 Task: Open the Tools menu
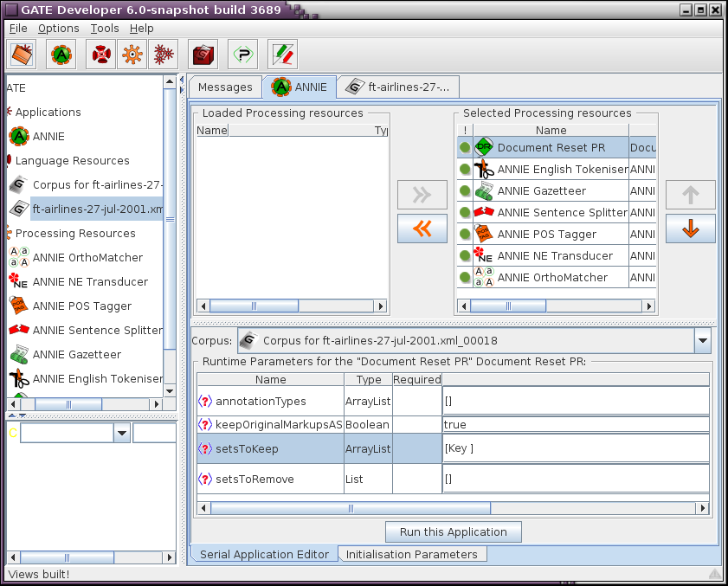(x=105, y=29)
